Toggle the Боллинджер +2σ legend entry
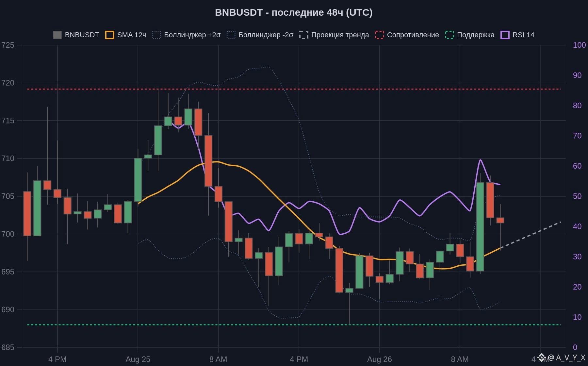 pos(187,35)
